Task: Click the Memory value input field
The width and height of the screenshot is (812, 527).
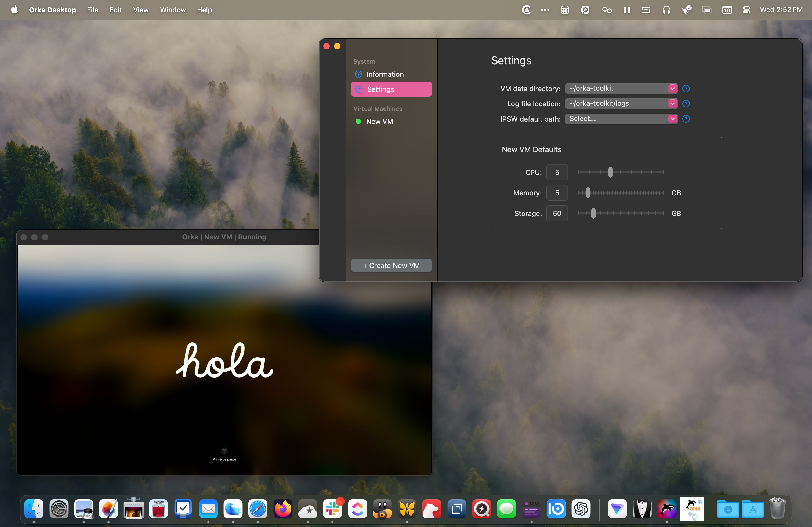Action: pos(556,192)
